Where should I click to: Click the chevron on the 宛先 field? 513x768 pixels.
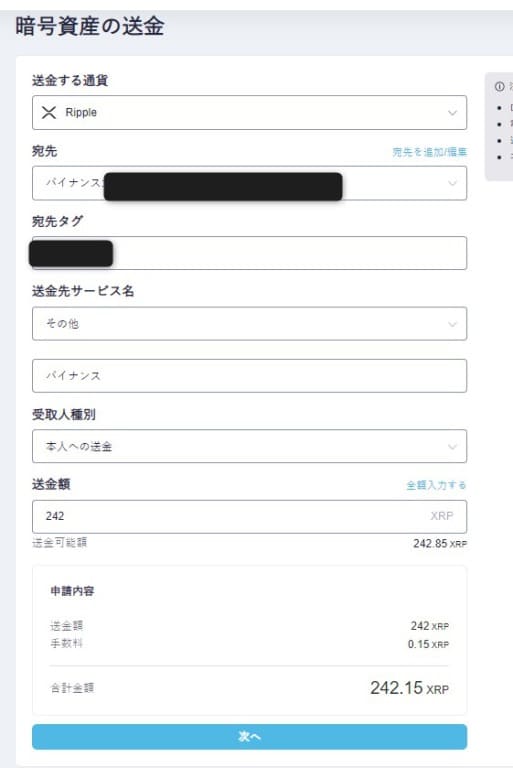452,183
